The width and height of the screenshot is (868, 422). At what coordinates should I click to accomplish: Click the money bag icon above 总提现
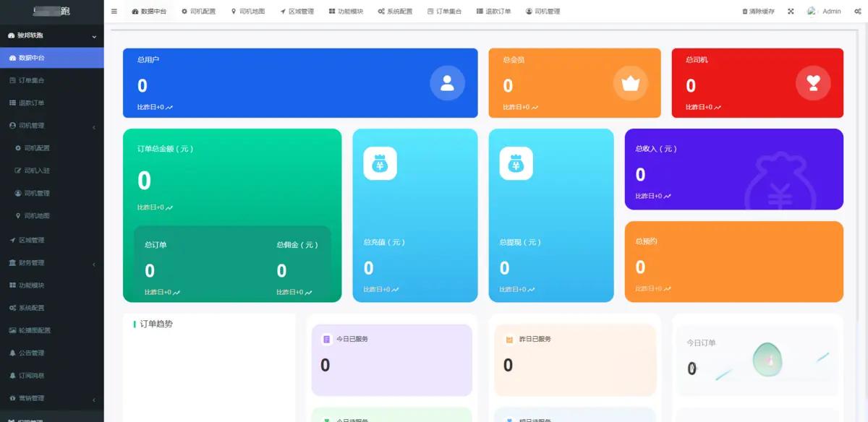(x=516, y=164)
